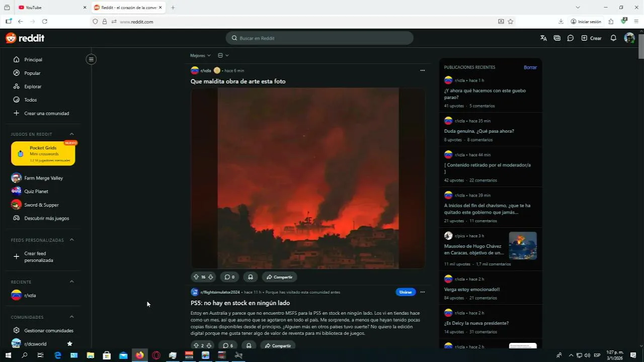Open the Reddit chat icon

pyautogui.click(x=571, y=38)
